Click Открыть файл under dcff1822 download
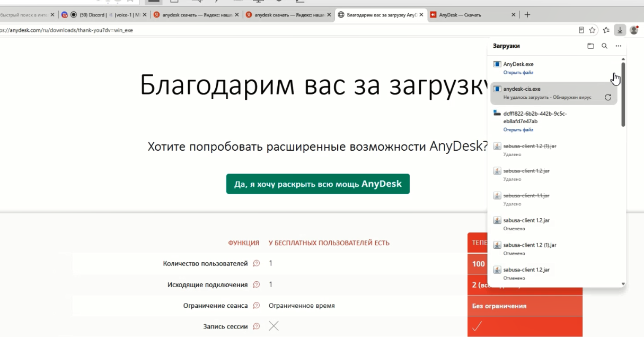Viewport: 644px width, 337px height. click(x=518, y=129)
